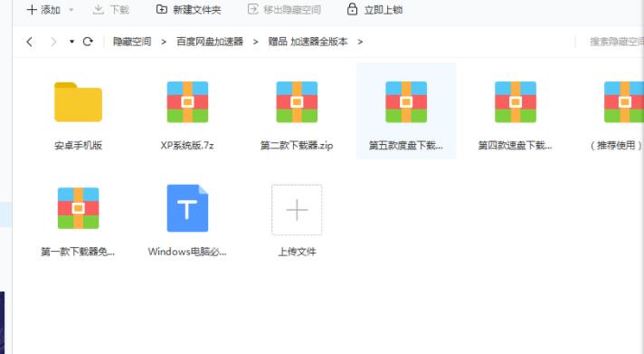Select the XP系统版.7z archive icon
Screen dimensions: 644x354
click(187, 102)
